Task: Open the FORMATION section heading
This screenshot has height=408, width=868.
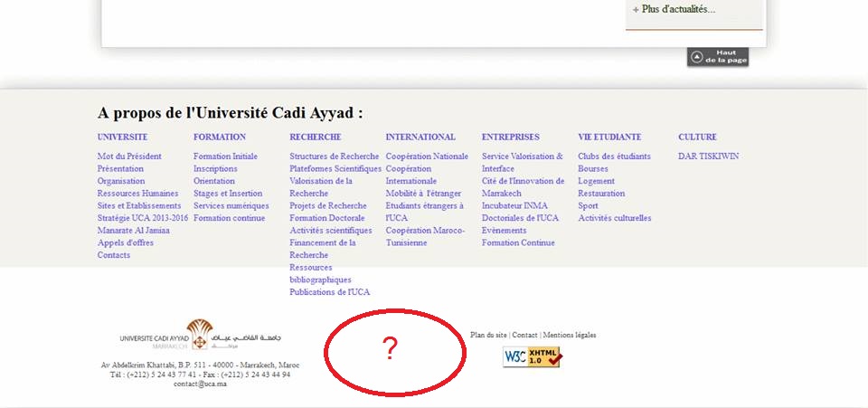Action: [x=220, y=137]
